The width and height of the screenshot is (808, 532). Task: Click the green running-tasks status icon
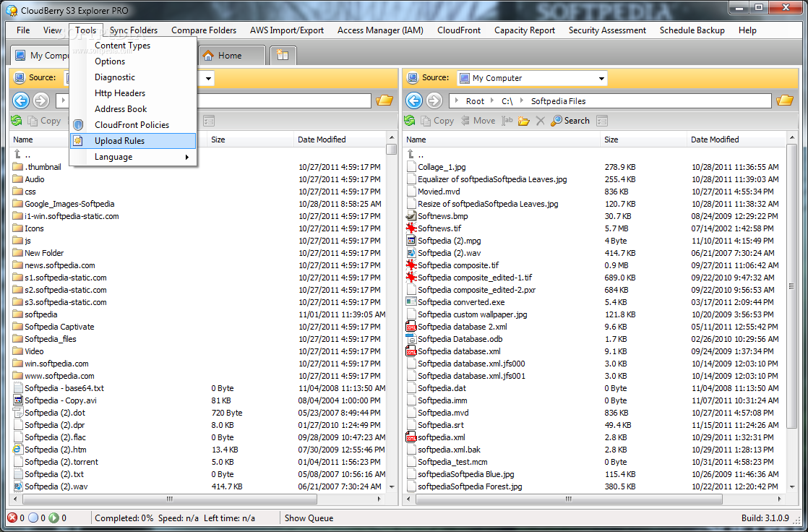pyautogui.click(x=53, y=518)
